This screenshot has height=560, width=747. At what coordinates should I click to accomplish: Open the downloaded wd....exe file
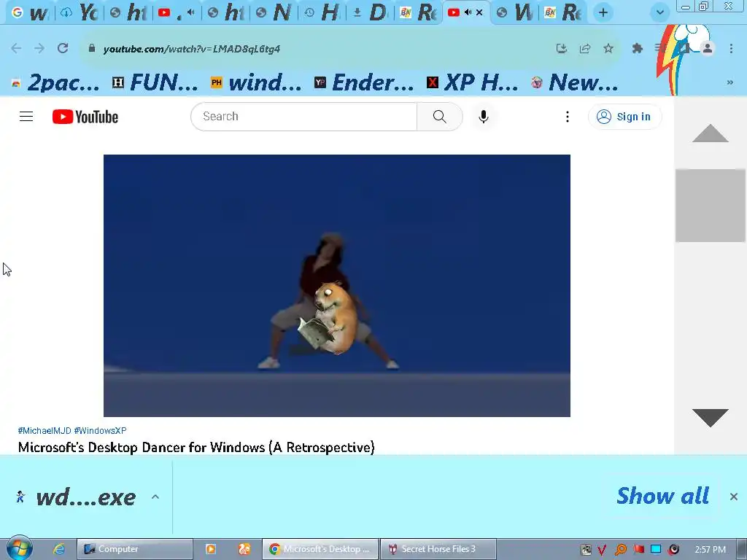76,497
